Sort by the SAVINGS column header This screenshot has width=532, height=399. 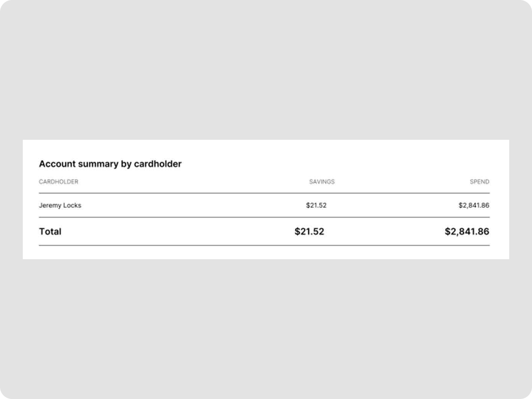click(x=322, y=182)
